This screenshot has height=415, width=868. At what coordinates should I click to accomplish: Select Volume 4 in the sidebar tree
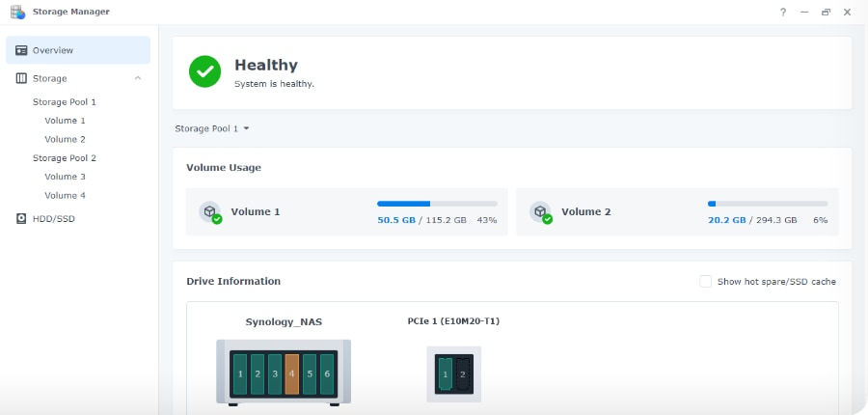pyautogui.click(x=65, y=195)
